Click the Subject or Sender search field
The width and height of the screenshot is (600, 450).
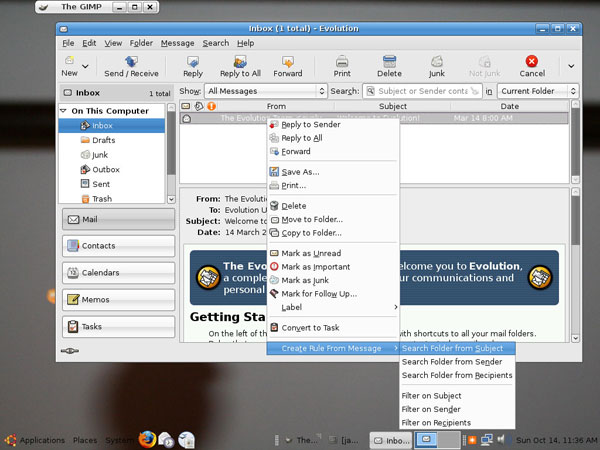tap(421, 91)
